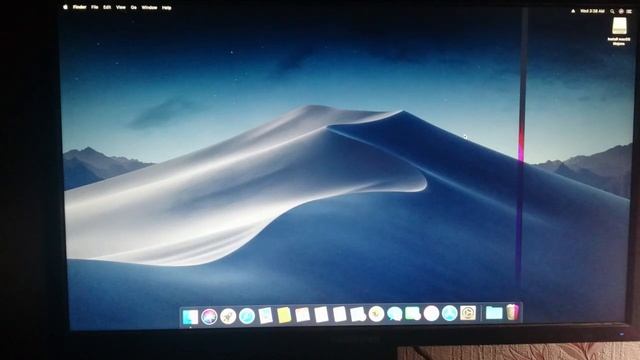Screen dimensions: 640x360
Task: Open Launchpad rocket icon in Dock
Action: [x=228, y=316]
